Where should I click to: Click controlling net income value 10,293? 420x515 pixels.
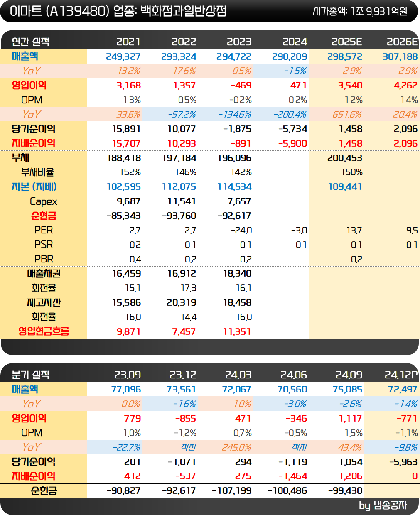click(182, 143)
